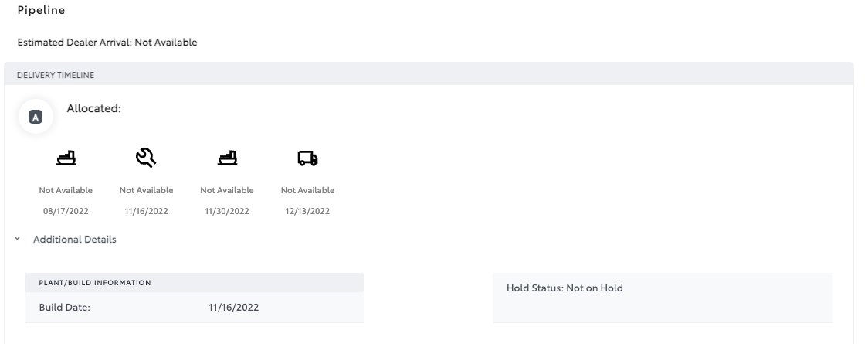
Task: Click the Build Date label
Action: 65,308
